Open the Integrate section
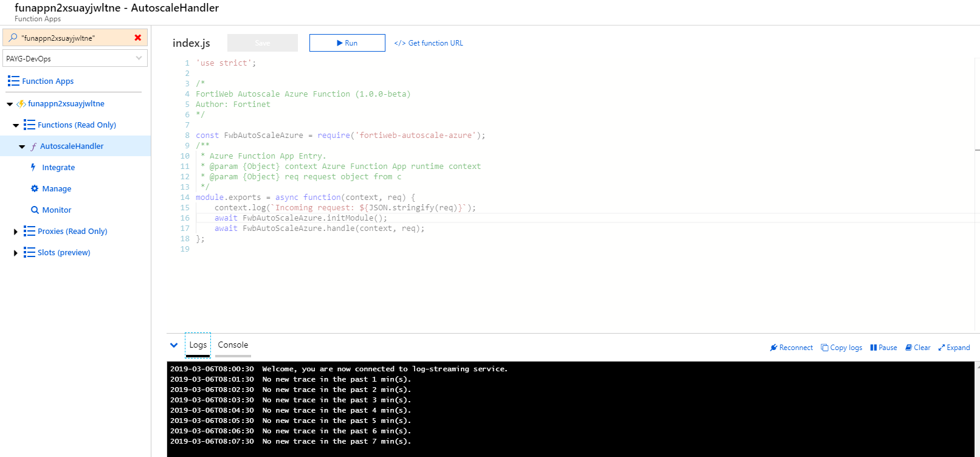 point(58,167)
